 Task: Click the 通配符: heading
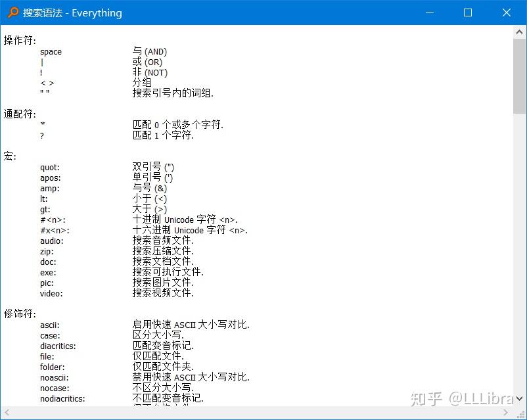click(20, 114)
